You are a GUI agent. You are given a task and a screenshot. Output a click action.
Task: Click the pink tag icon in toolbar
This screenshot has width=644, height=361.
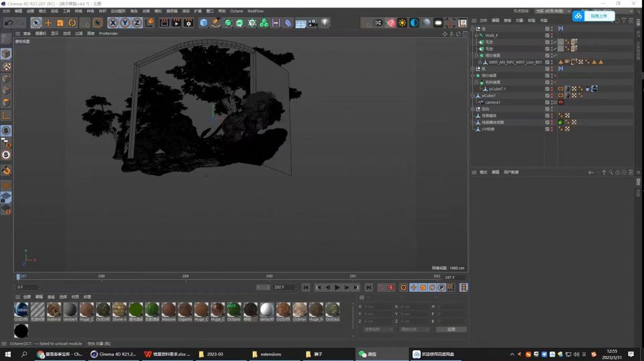pos(390,23)
